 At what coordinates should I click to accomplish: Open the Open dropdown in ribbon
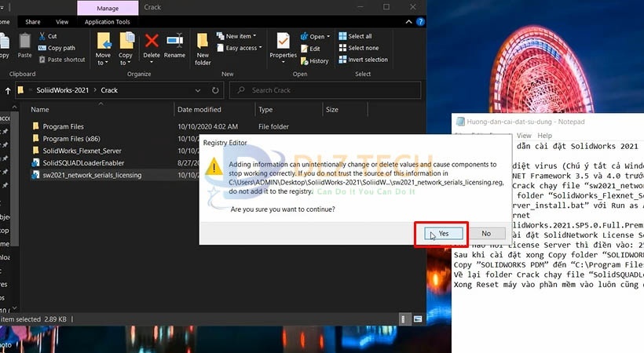tap(315, 37)
